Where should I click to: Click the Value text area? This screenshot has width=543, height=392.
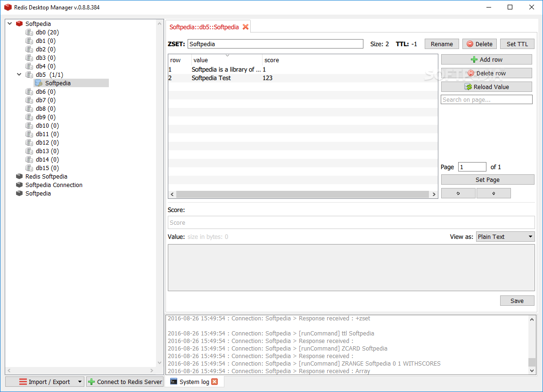pyautogui.click(x=351, y=268)
